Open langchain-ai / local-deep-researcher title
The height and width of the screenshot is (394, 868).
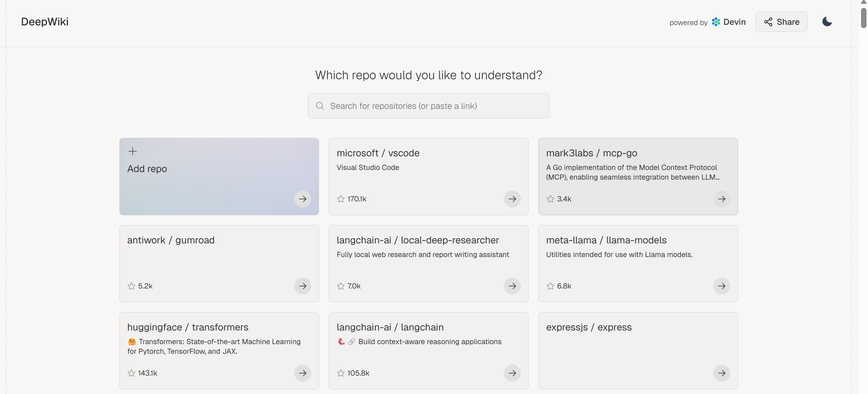418,240
